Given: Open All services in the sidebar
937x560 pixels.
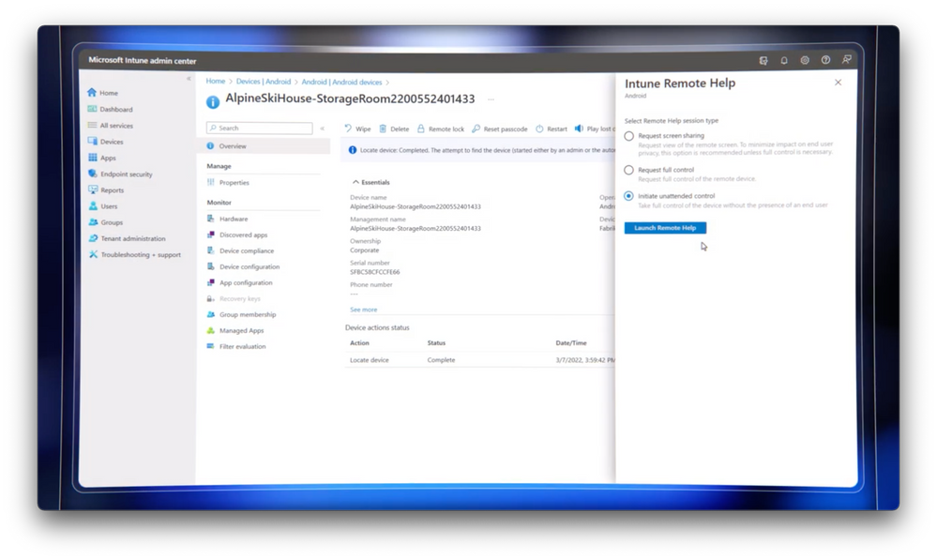Looking at the screenshot, I should click(110, 126).
